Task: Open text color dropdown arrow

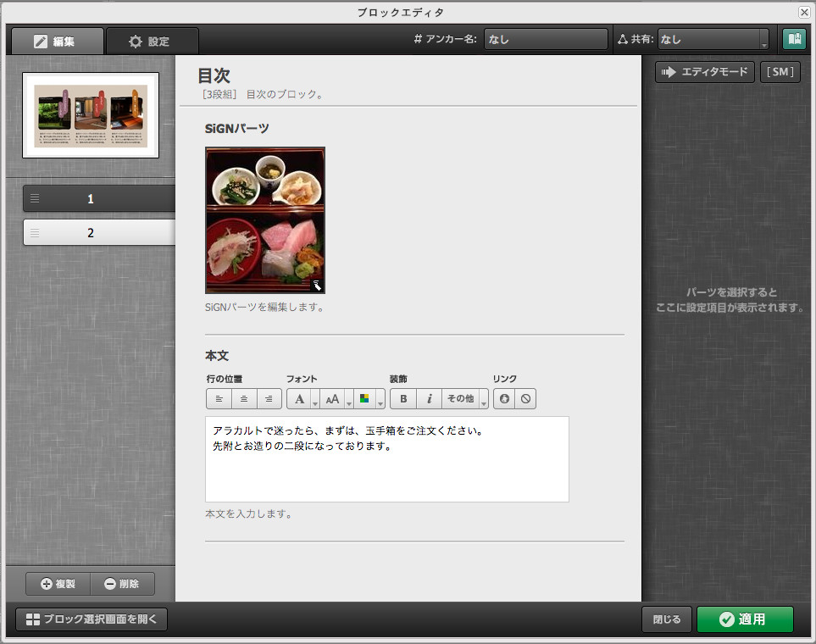Action: coord(380,399)
